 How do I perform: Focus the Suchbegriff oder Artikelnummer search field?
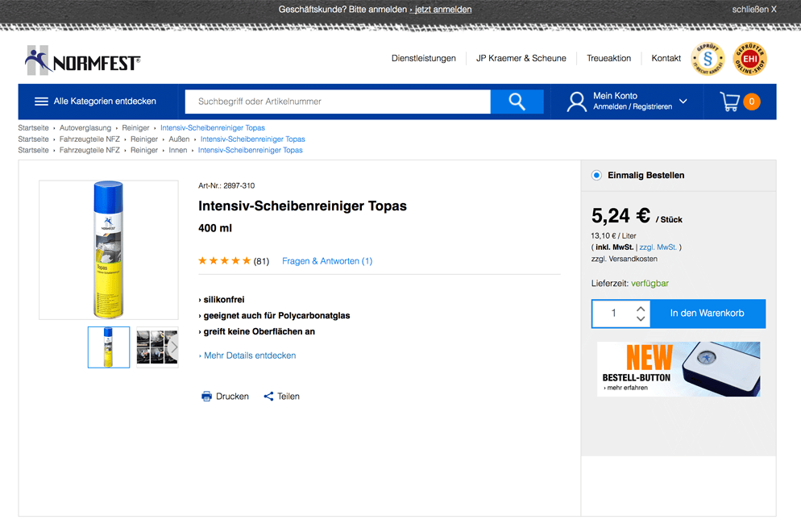coord(338,102)
